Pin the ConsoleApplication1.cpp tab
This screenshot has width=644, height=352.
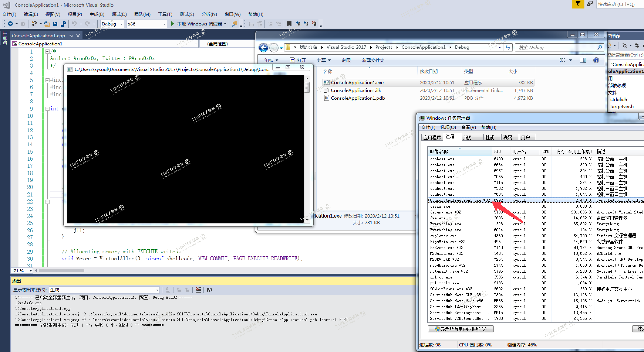point(71,36)
